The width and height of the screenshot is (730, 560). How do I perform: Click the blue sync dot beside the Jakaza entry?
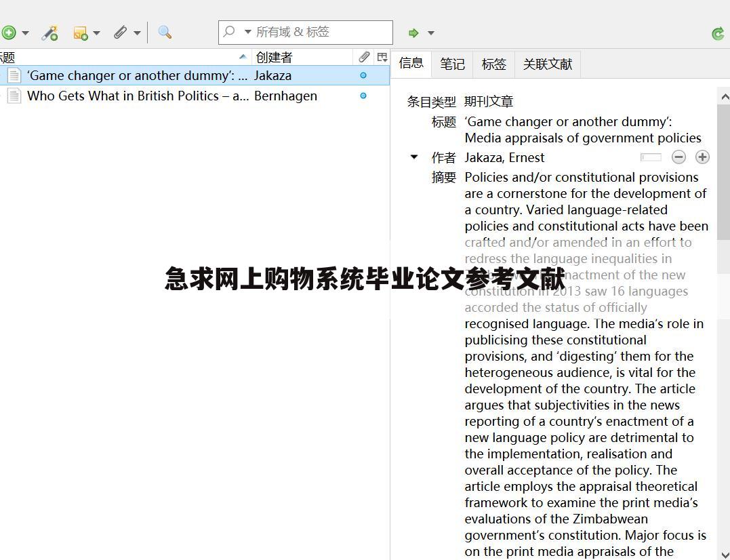363,75
